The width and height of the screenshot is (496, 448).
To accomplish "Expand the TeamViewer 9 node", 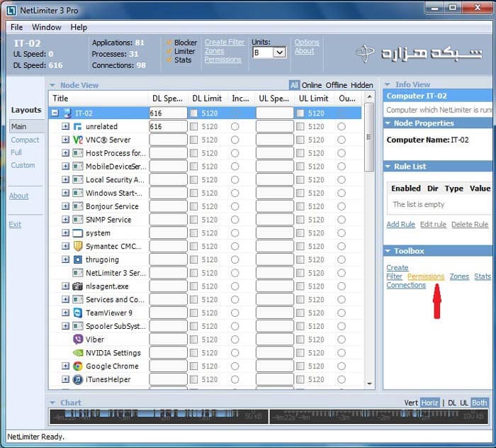I will (x=65, y=313).
